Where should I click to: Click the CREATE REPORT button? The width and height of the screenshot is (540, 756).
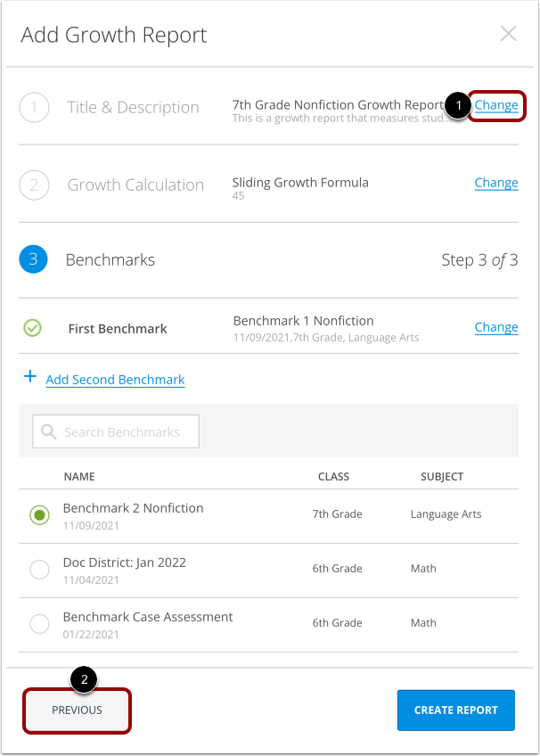455,710
